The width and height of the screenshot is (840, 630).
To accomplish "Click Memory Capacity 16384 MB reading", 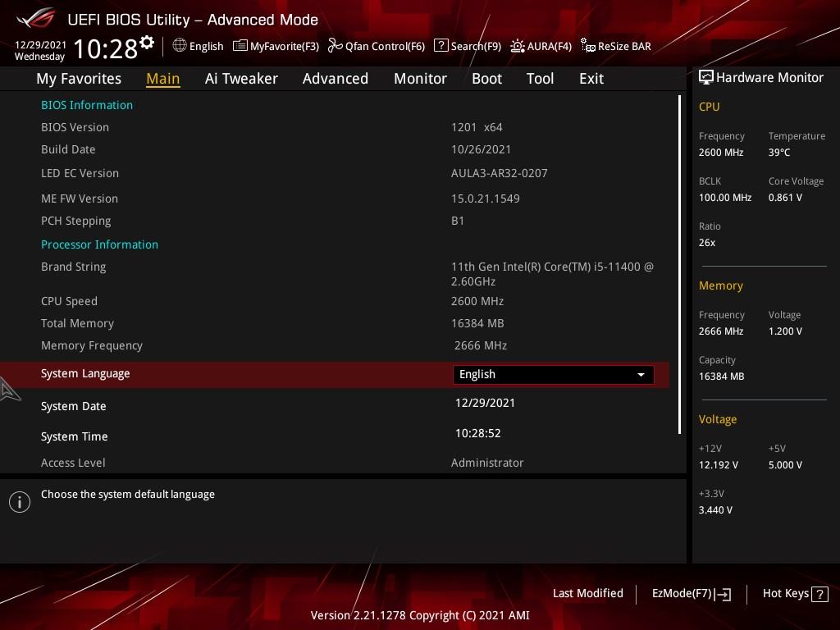I will [721, 376].
